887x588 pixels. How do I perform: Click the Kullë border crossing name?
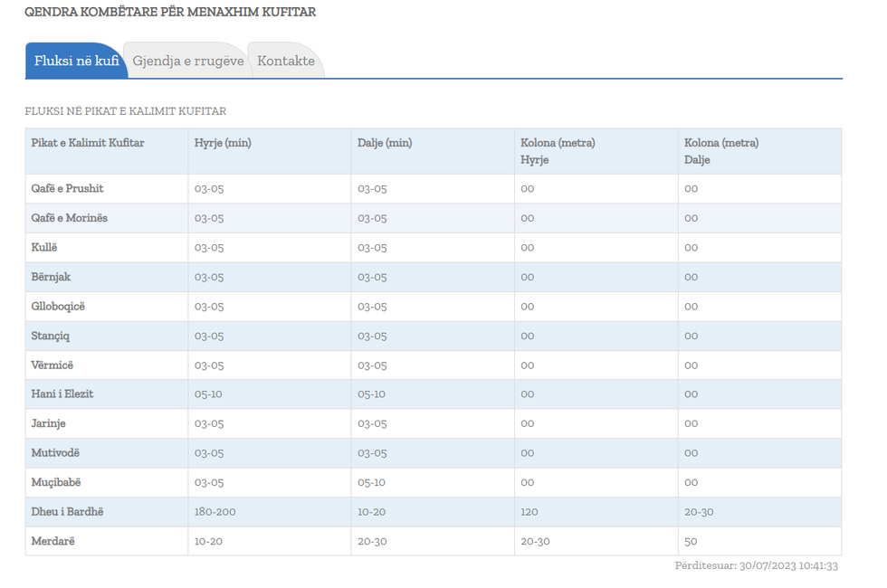44,248
